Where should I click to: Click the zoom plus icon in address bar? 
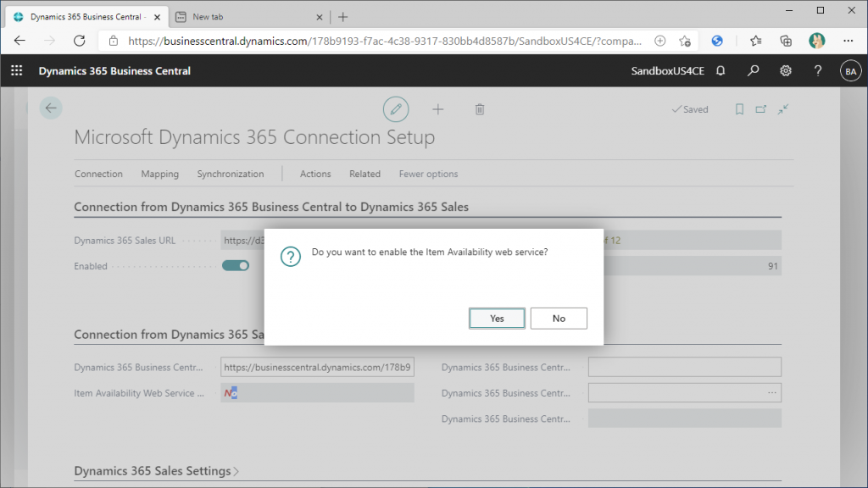(x=659, y=41)
